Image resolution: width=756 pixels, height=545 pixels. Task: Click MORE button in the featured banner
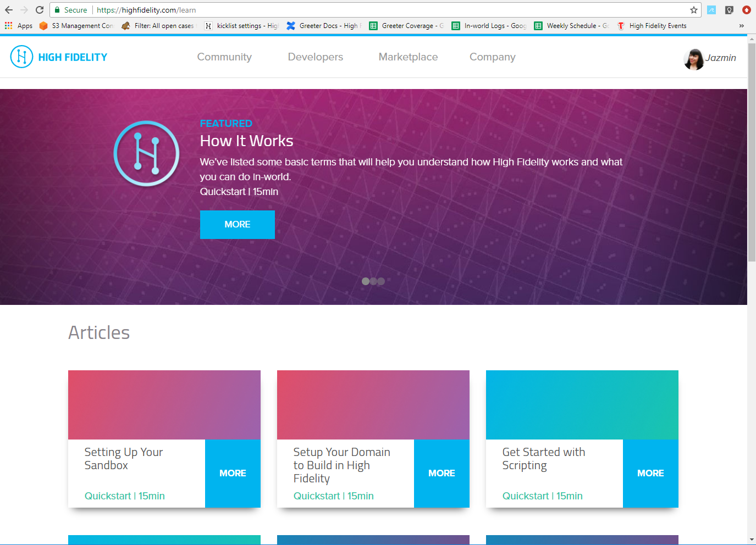[x=238, y=224]
